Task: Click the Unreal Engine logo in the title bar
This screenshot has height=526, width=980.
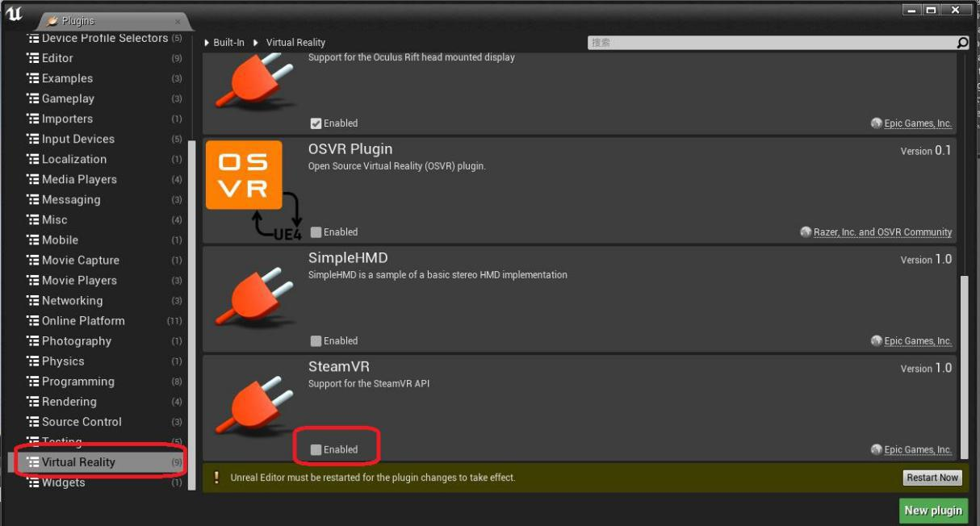Action: pos(14,14)
